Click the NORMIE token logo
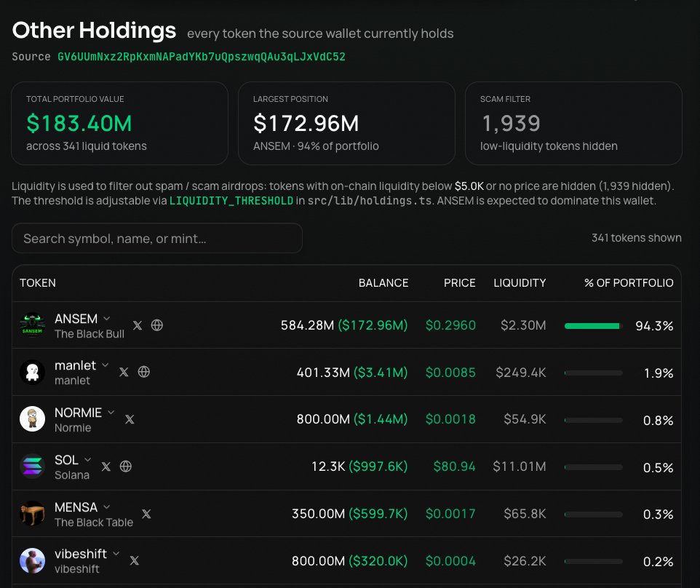The image size is (700, 588). (x=32, y=418)
